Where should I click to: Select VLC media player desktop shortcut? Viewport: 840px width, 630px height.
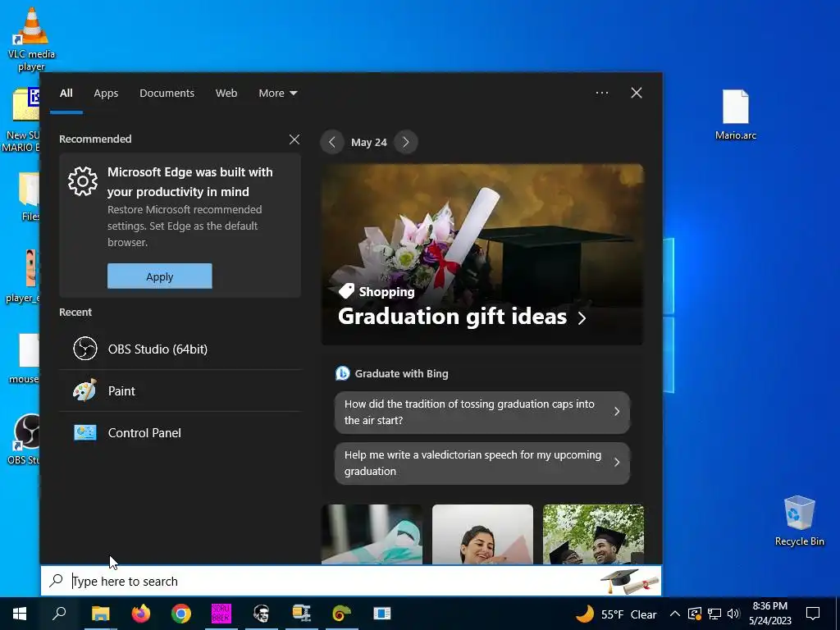pos(32,39)
